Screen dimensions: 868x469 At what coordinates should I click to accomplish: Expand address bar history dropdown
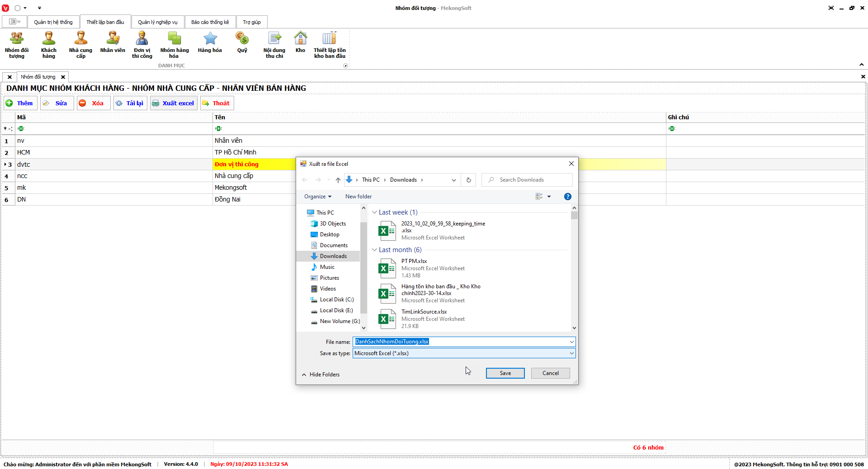454,180
